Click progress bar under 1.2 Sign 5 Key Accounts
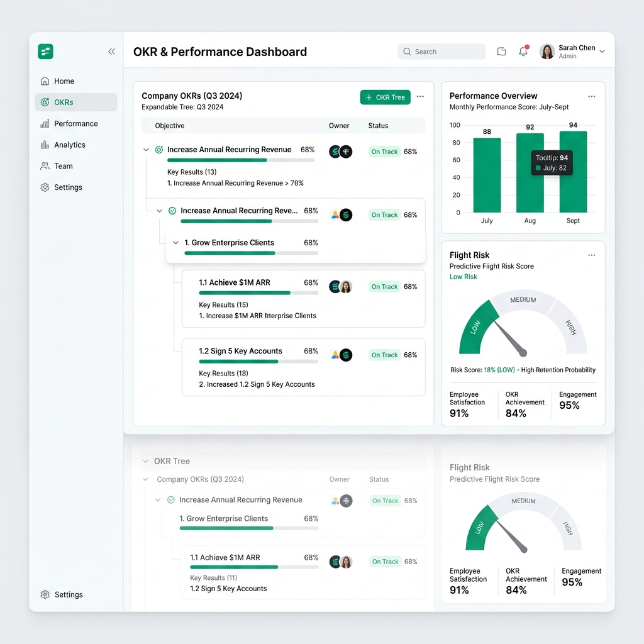Screen dimensions: 644x644 [258, 362]
